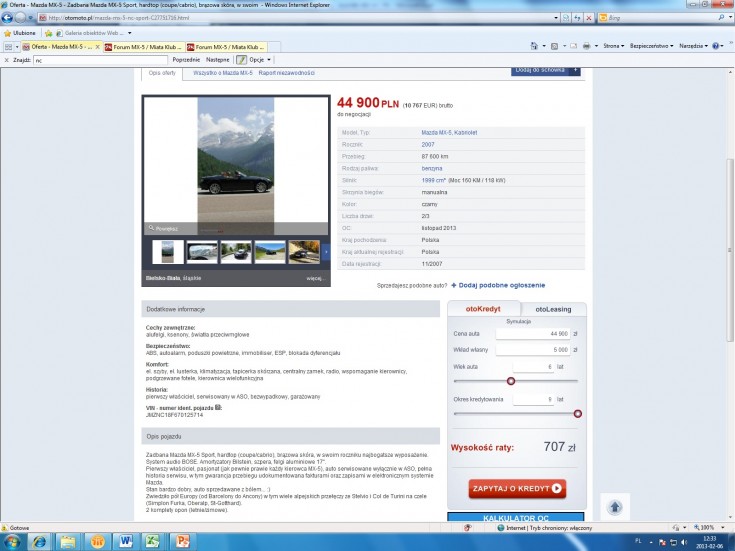The image size is (735, 551).
Task: Click the volume speaker tray icon
Action: pyautogui.click(x=684, y=542)
